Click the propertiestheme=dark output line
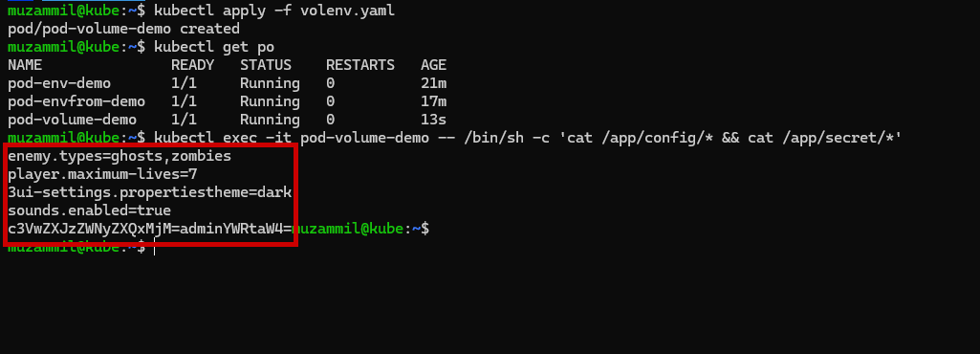Viewport: 980px width, 354px height. (x=150, y=192)
